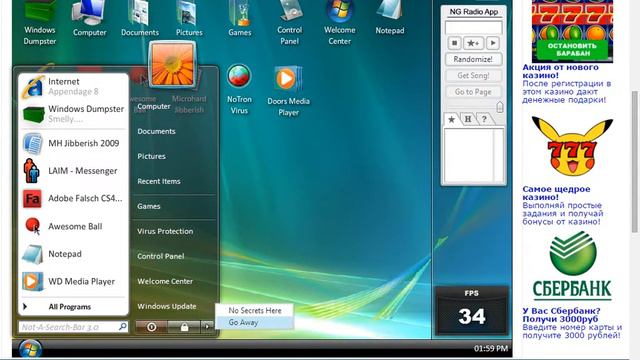Open Computer in Start menu right pane
The height and width of the screenshot is (360, 640).
click(x=153, y=107)
